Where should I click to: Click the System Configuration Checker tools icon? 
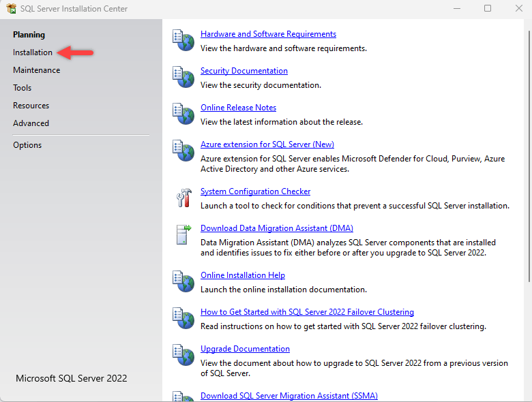click(x=184, y=198)
